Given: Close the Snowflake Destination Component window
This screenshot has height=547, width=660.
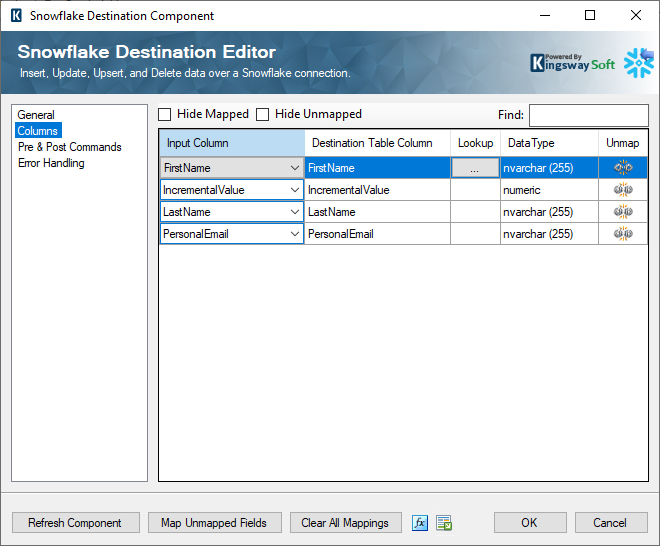Looking at the screenshot, I should click(x=636, y=16).
